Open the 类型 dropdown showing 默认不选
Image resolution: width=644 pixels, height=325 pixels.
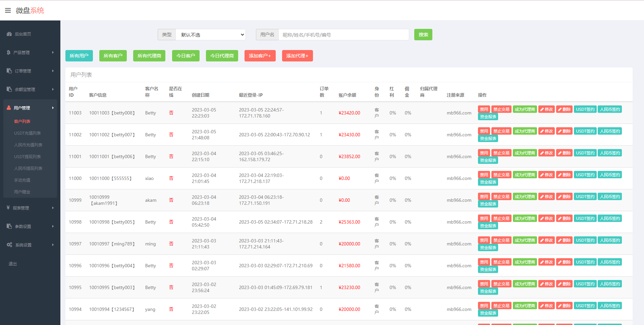211,35
